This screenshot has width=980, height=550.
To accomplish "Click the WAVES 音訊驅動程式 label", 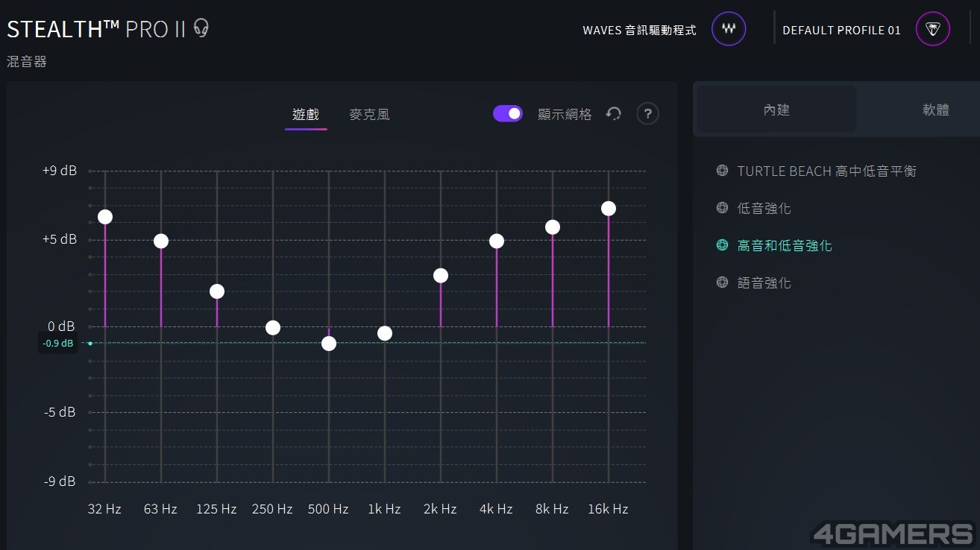I will (x=639, y=31).
